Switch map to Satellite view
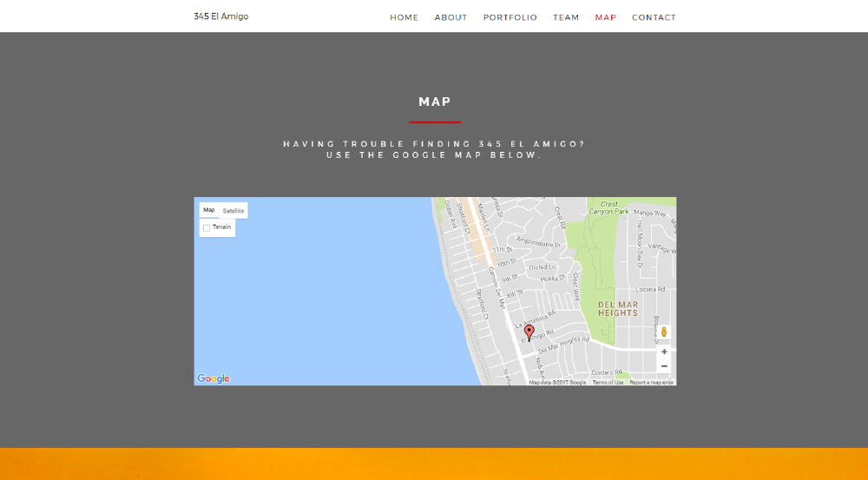868x480 pixels. [233, 210]
